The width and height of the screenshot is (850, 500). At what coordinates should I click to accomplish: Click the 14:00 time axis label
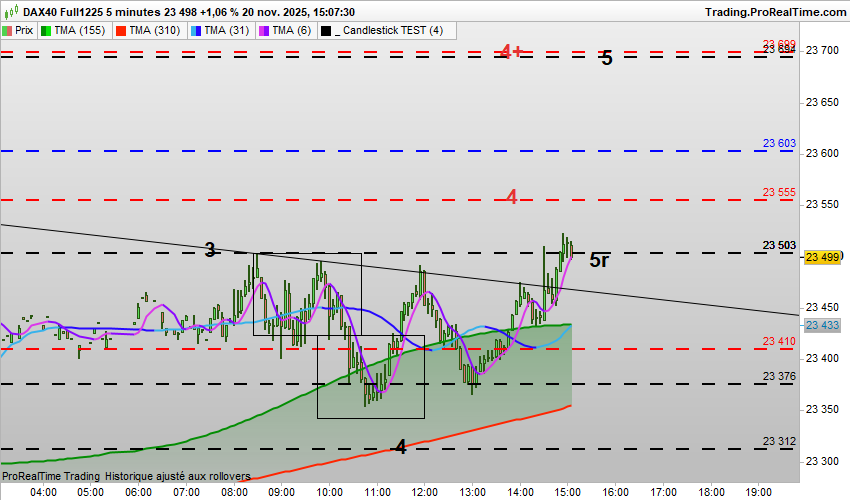520,492
